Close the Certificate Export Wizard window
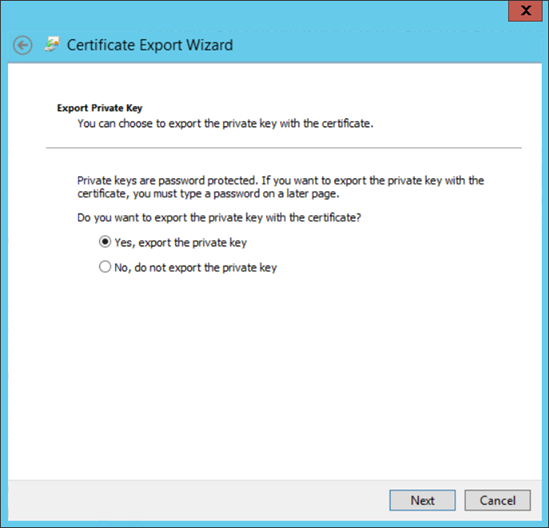This screenshot has width=549, height=528. 525,11
